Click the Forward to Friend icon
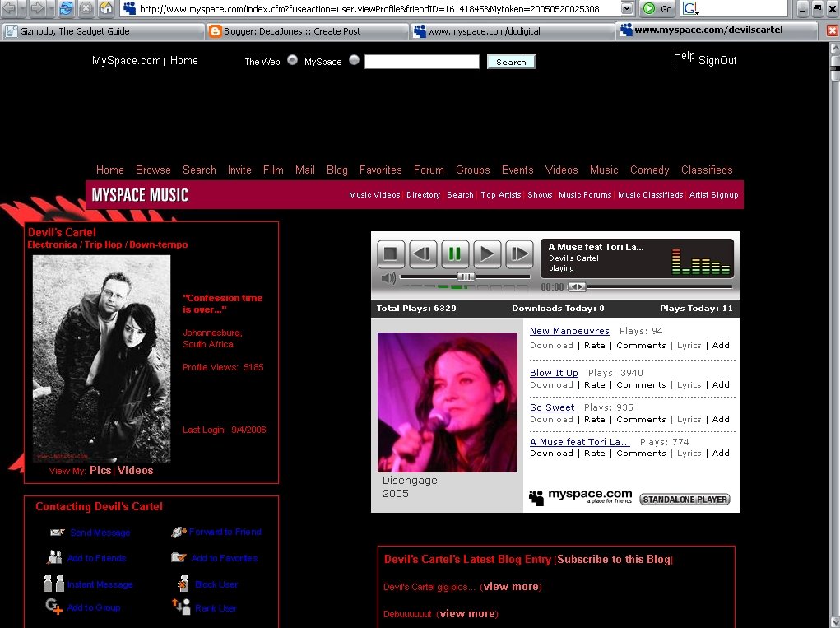This screenshot has height=628, width=840. 179,532
